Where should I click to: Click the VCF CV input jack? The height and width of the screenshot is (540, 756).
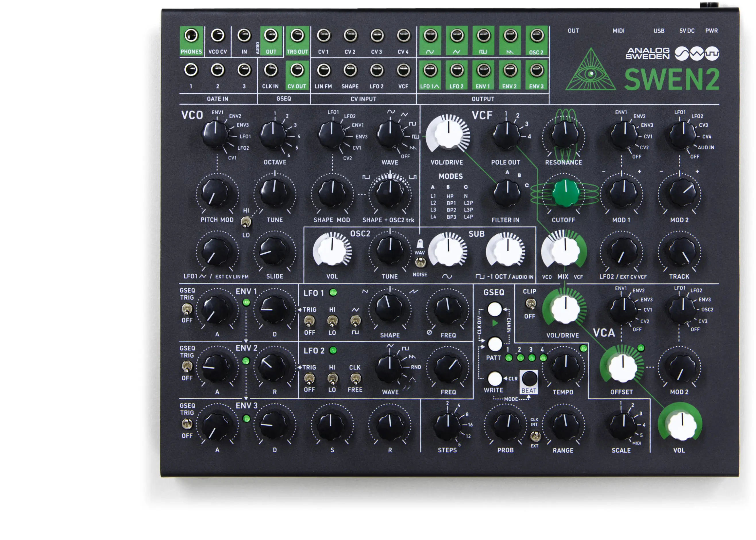404,70
